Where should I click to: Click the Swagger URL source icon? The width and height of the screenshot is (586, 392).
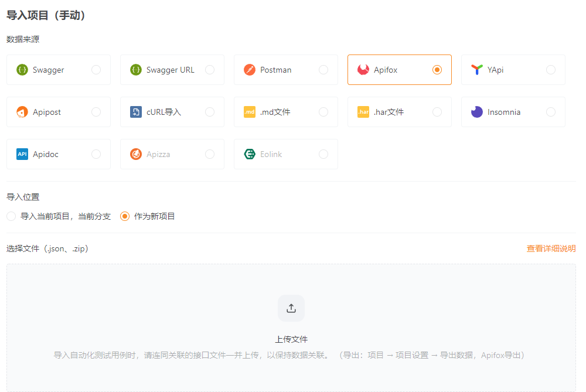point(136,69)
